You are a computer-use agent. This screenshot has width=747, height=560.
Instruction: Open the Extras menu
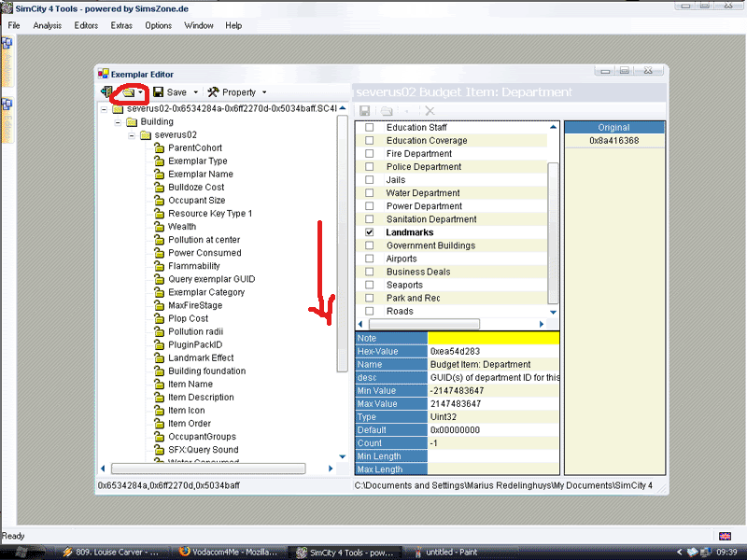click(121, 25)
